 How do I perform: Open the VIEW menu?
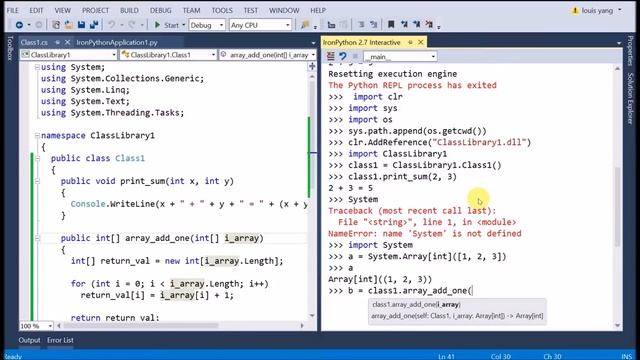tap(62, 10)
